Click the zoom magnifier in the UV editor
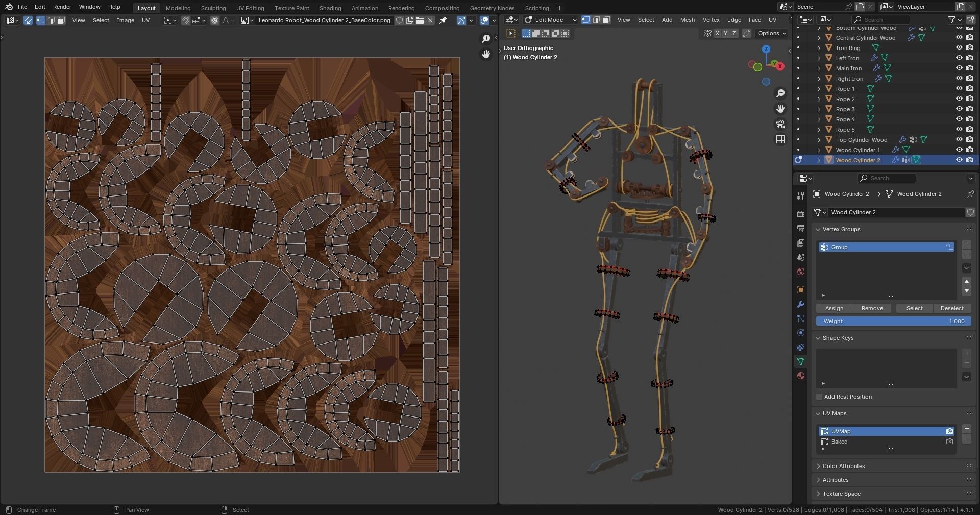Viewport: 980px width, 515px height. click(x=486, y=39)
